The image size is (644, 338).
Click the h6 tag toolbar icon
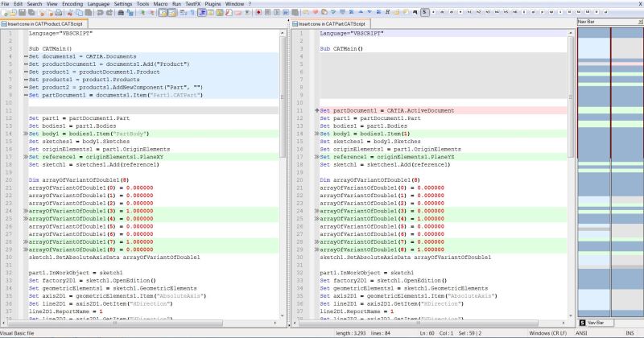[x=514, y=12]
